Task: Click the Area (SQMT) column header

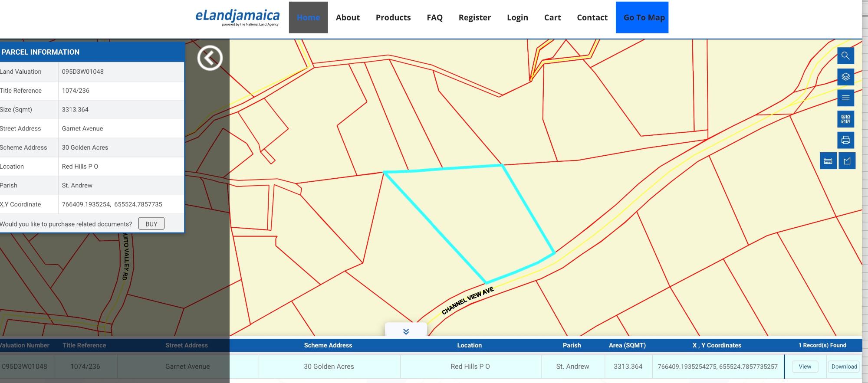Action: click(627, 345)
